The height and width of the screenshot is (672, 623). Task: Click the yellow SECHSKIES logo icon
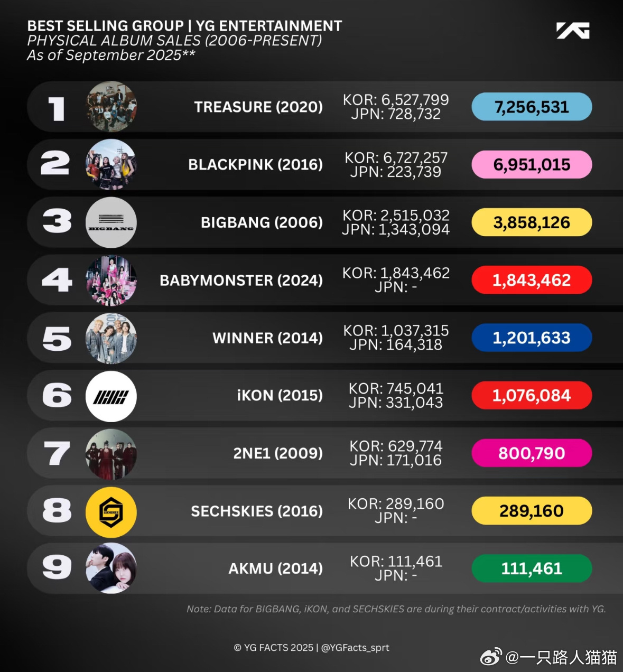click(x=111, y=511)
